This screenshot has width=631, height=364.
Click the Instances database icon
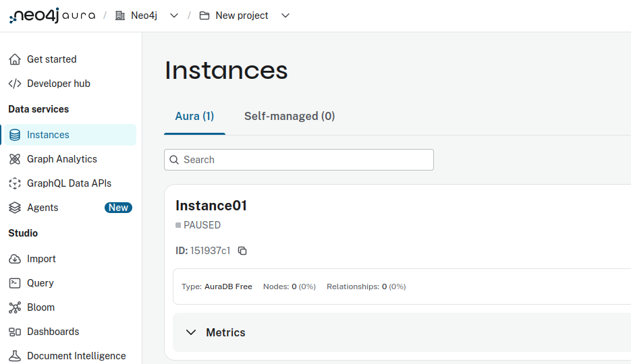point(15,135)
